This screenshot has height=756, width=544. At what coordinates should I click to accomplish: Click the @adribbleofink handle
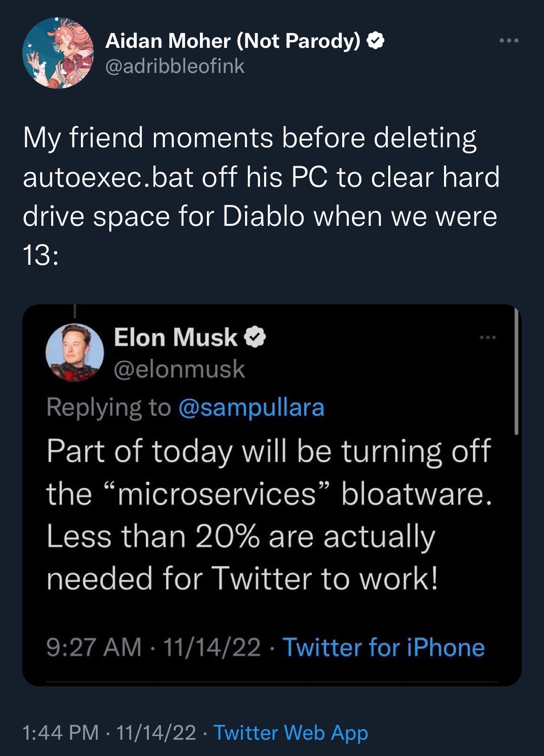(x=175, y=66)
